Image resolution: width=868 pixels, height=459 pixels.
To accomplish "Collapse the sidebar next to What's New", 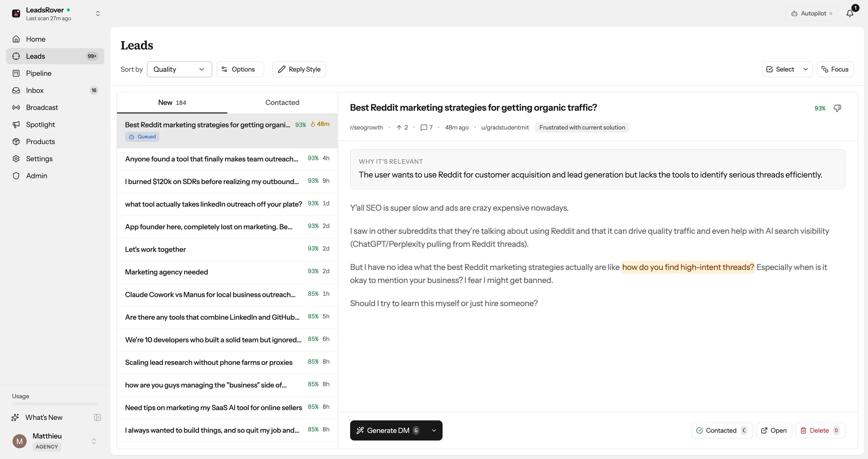I will 97,417.
